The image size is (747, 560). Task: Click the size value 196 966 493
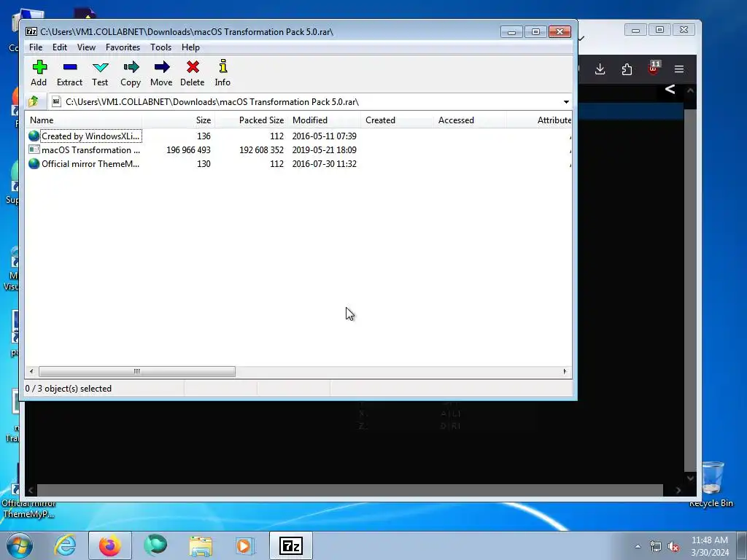tap(188, 150)
